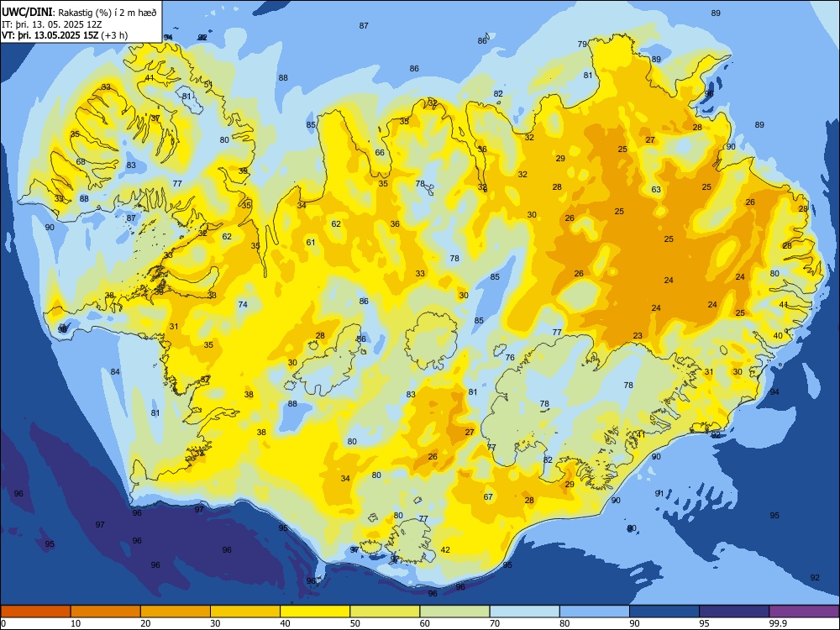This screenshot has width=840, height=630.
Task: Click the humidity value '79' on the map
Action: pos(582,44)
